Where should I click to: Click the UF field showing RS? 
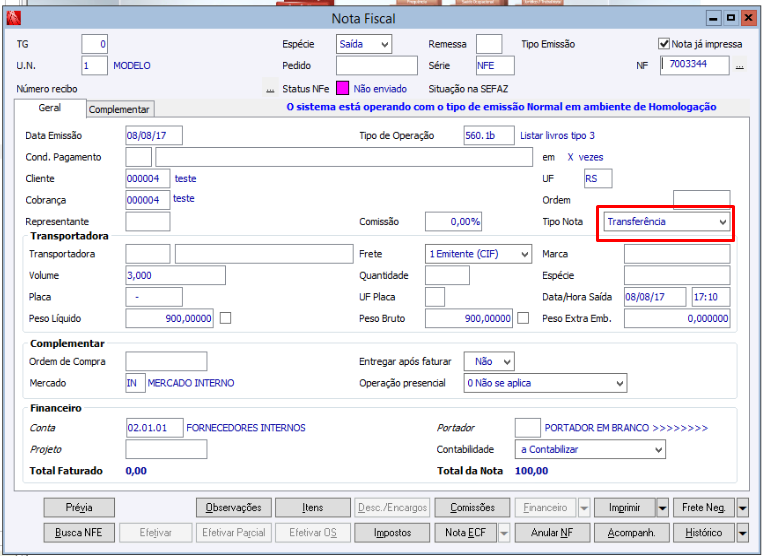point(598,179)
